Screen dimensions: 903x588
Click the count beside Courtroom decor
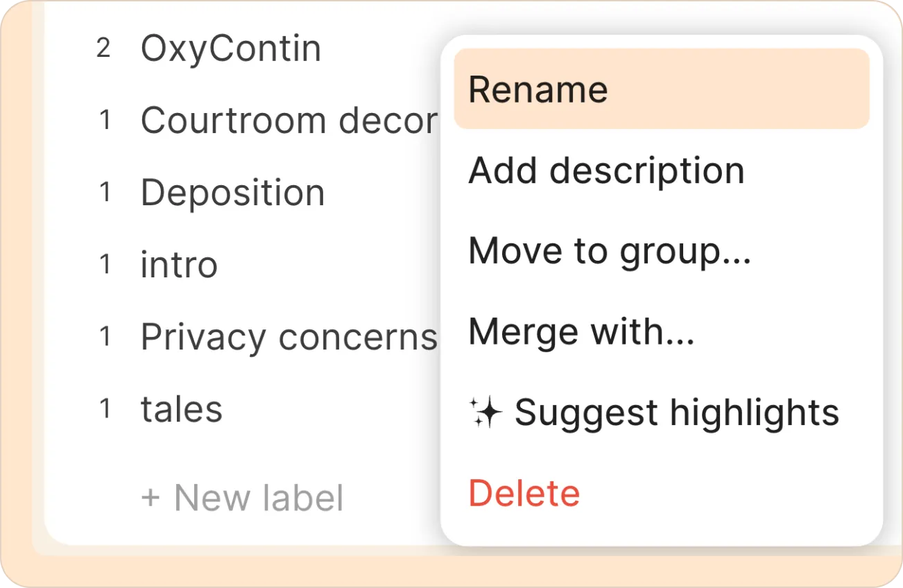tap(105, 121)
